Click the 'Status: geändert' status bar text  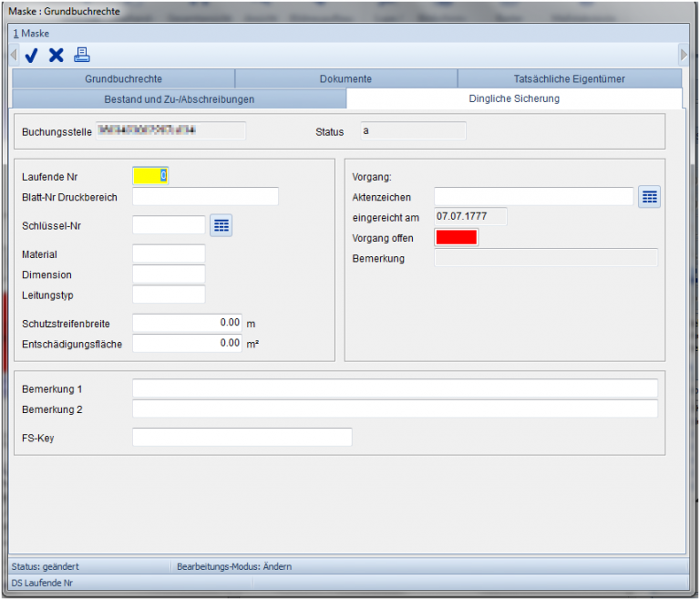pyautogui.click(x=45, y=566)
